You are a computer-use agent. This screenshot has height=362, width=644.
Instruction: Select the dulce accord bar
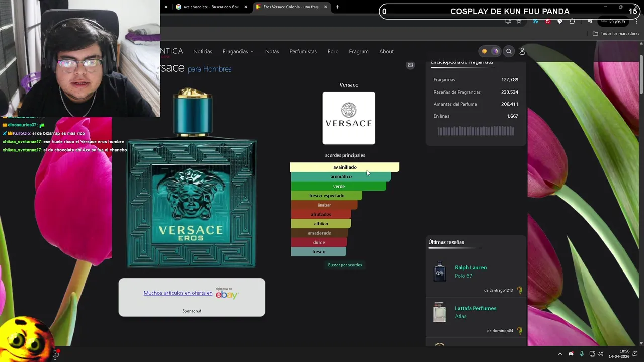(x=318, y=242)
